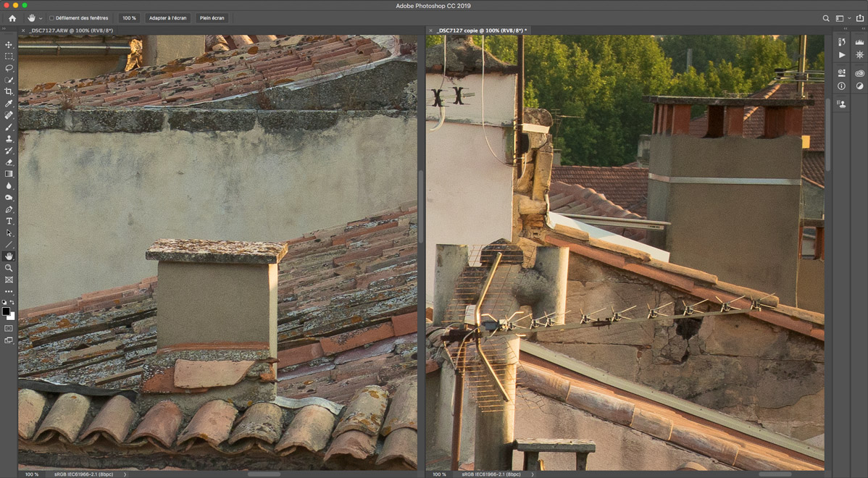
Task: Click the Adapter à l'écran button
Action: (167, 18)
